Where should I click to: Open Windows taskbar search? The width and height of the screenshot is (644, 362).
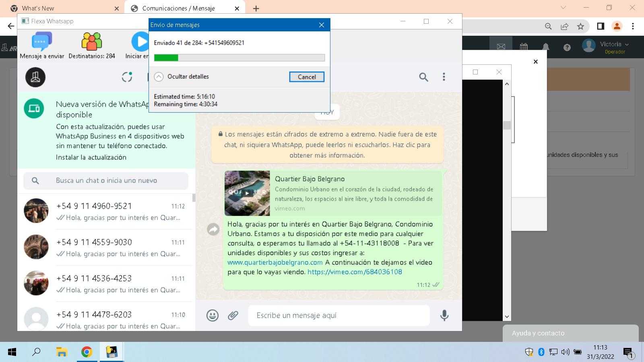pos(36,352)
